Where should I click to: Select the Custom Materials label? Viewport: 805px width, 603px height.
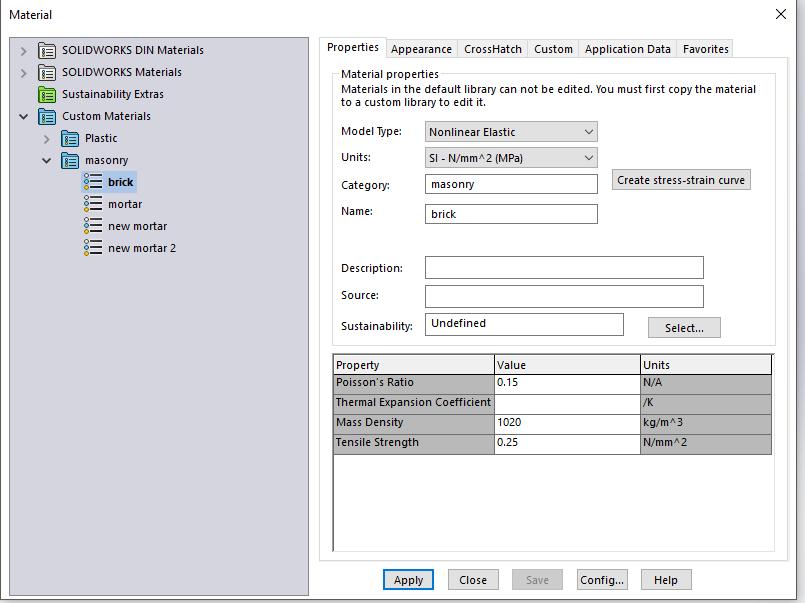(x=106, y=116)
